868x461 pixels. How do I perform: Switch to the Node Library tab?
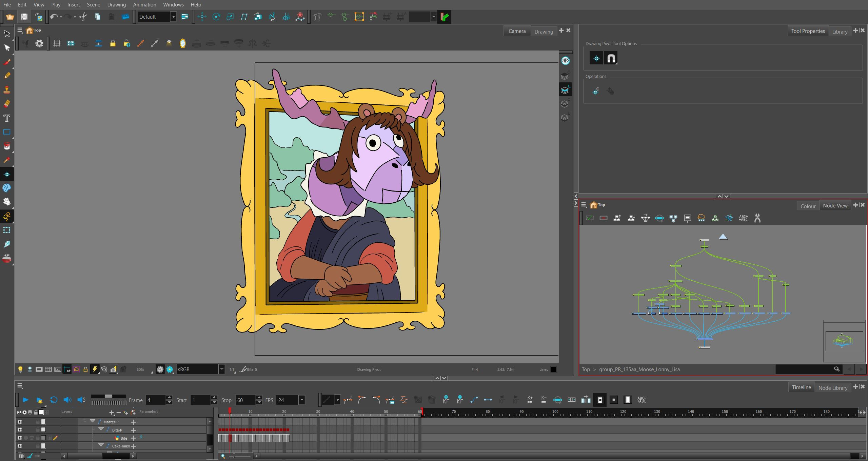tap(833, 388)
